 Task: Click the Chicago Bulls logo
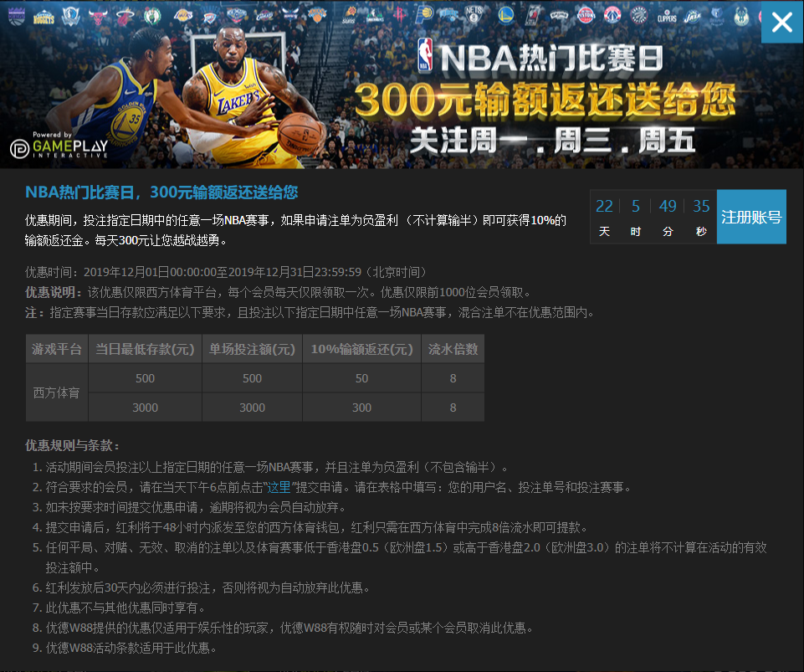(x=97, y=17)
